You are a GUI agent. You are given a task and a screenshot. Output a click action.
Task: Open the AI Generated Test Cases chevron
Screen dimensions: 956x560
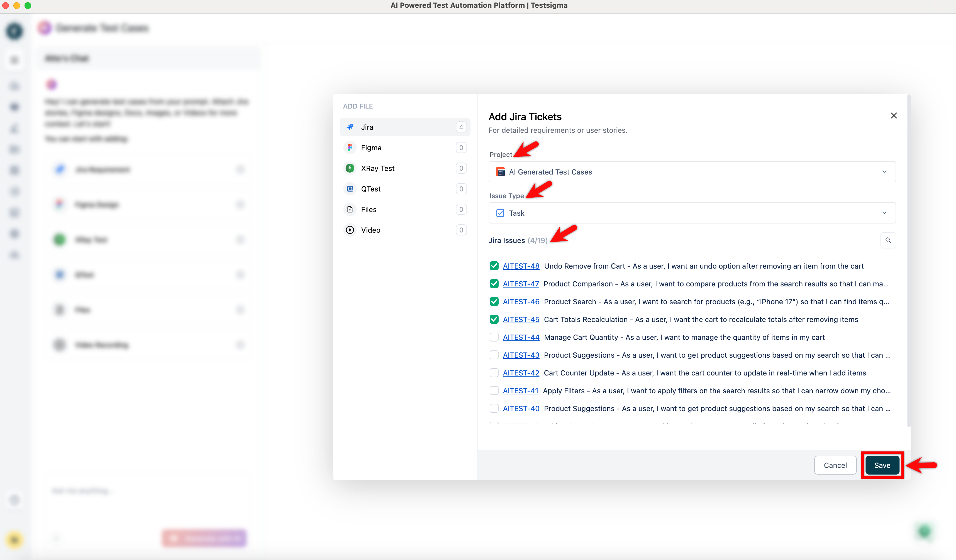click(x=884, y=172)
